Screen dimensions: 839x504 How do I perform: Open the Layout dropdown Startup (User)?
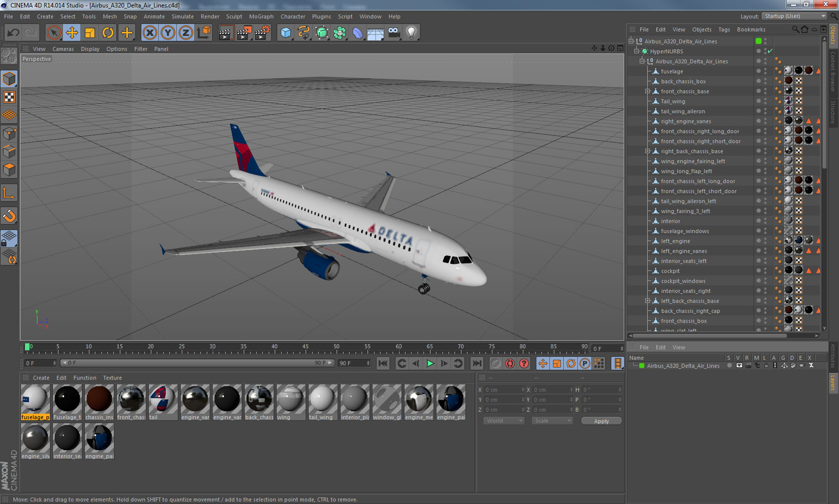point(795,16)
